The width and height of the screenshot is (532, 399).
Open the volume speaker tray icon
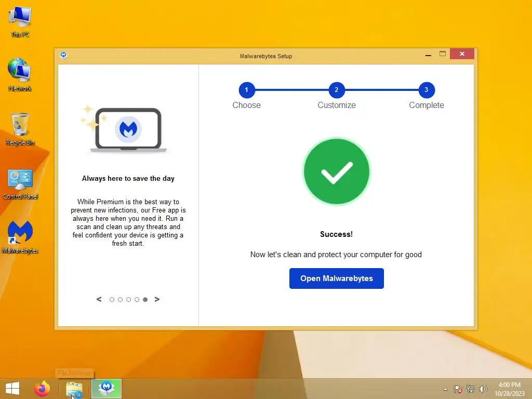[x=483, y=389]
